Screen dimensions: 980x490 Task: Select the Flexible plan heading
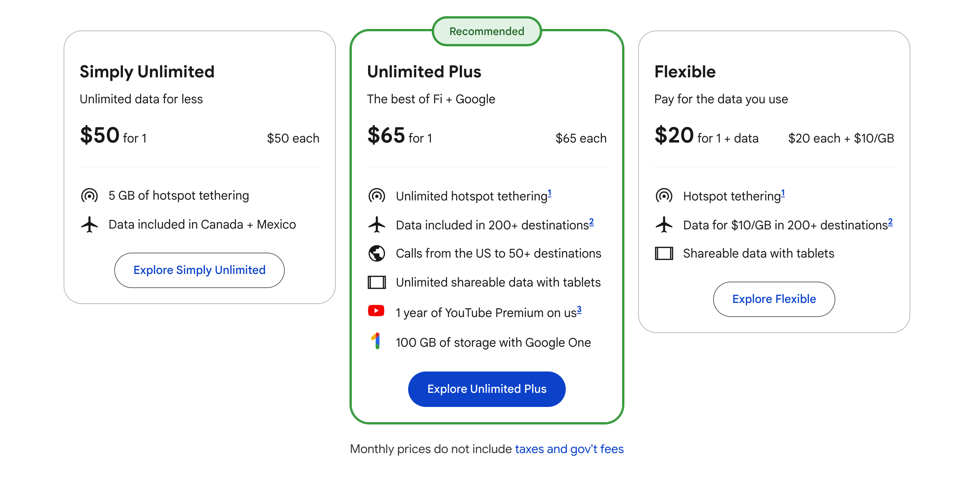tap(685, 72)
